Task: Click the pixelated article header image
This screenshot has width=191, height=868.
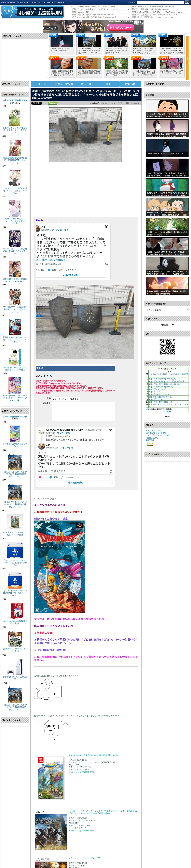Action: 85,135
